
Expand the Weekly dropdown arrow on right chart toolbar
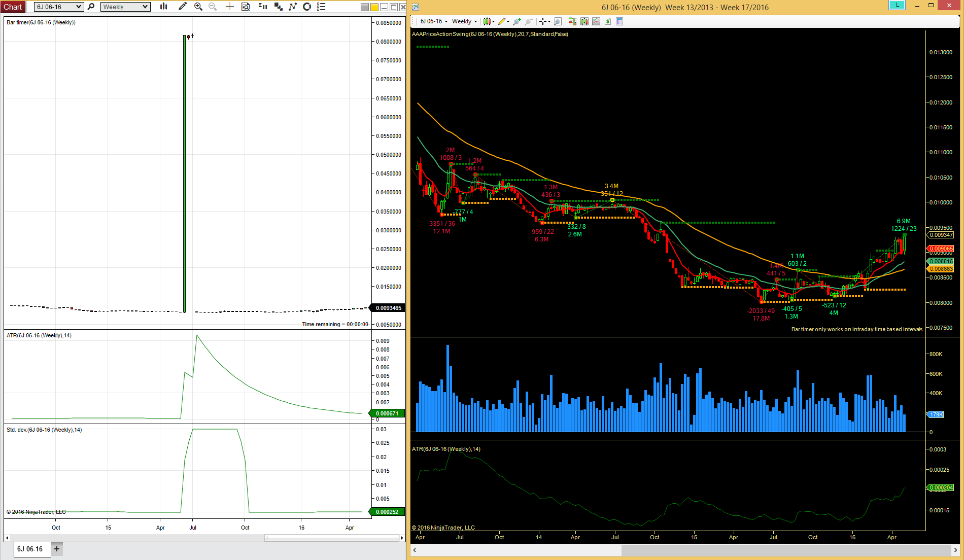[x=475, y=21]
